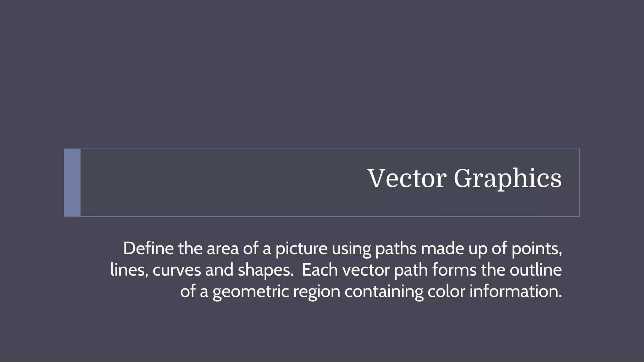
Task: Click the word "Define" in body text
Action: coord(148,248)
